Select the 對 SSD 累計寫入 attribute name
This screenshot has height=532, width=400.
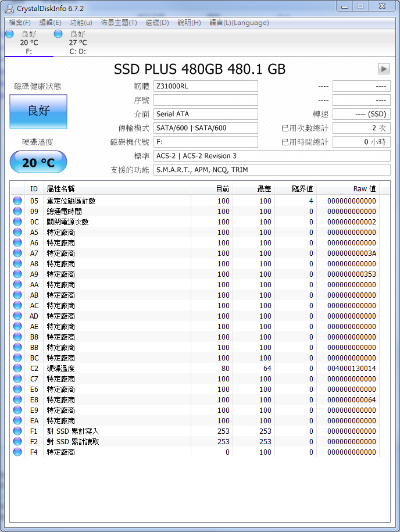(73, 431)
